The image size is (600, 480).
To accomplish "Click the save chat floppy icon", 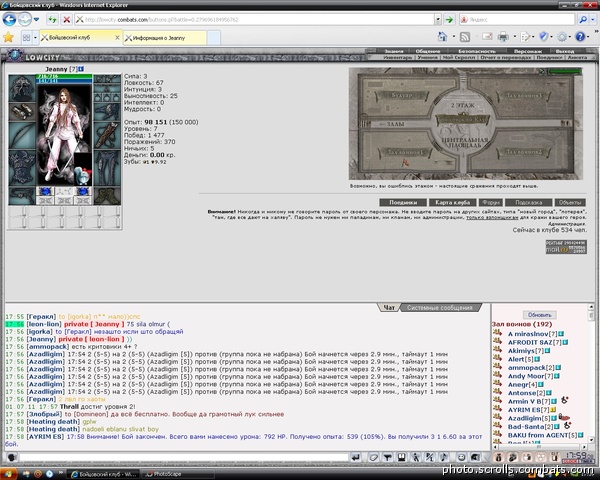I will (x=401, y=457).
